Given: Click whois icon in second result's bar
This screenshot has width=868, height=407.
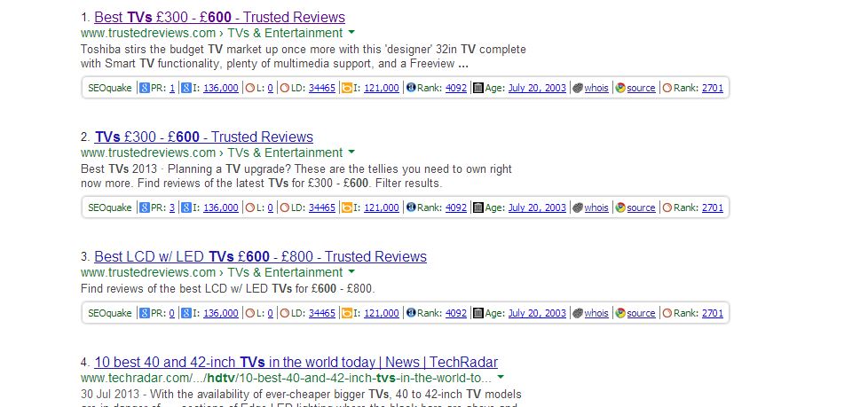Looking at the screenshot, I should [x=578, y=207].
